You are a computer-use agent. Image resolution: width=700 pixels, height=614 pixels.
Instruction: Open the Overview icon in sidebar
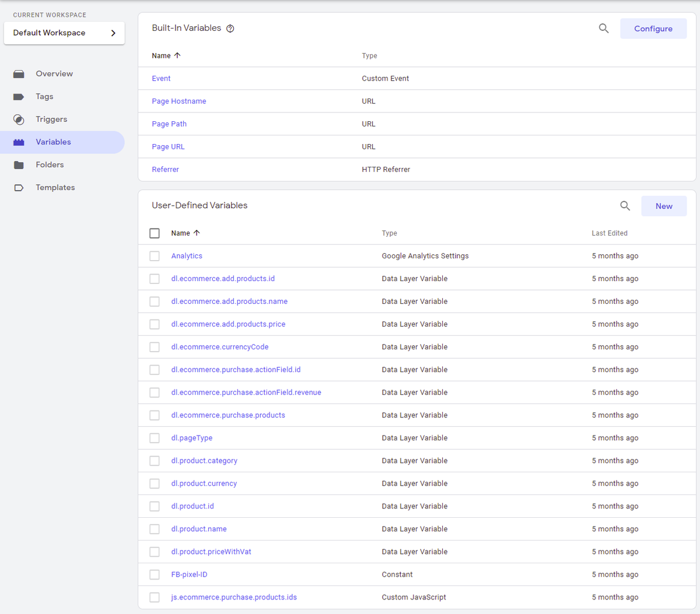[x=19, y=74]
